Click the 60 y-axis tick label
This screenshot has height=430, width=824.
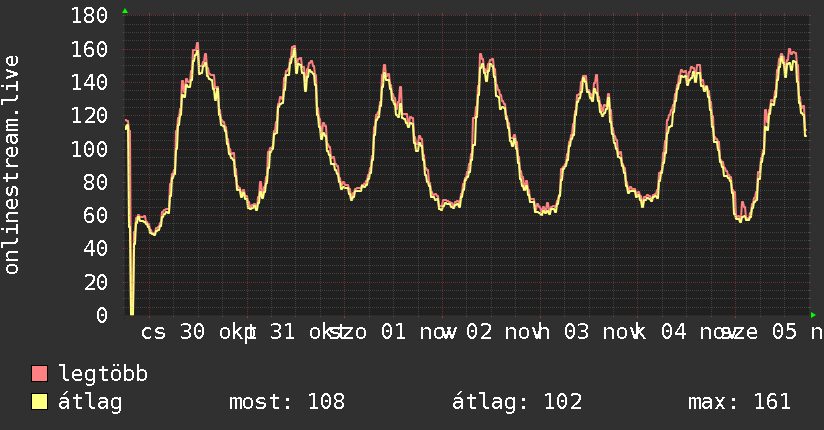click(x=96, y=216)
